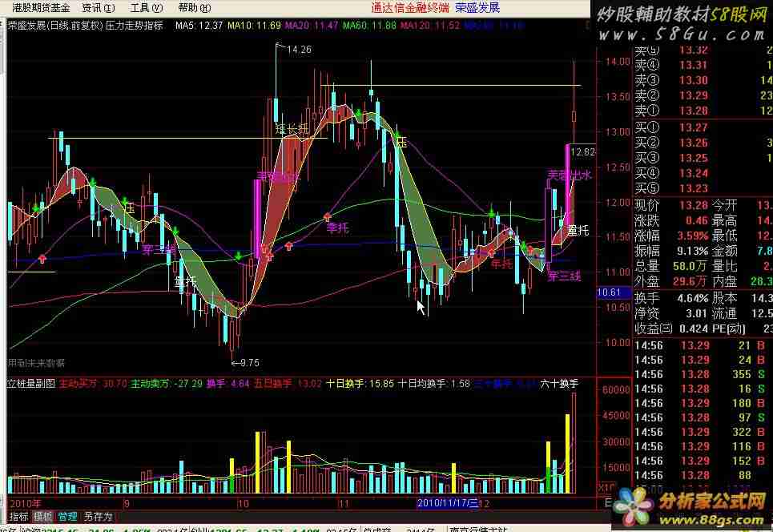
Task: Click the 季托 signal label
Action: pos(338,228)
